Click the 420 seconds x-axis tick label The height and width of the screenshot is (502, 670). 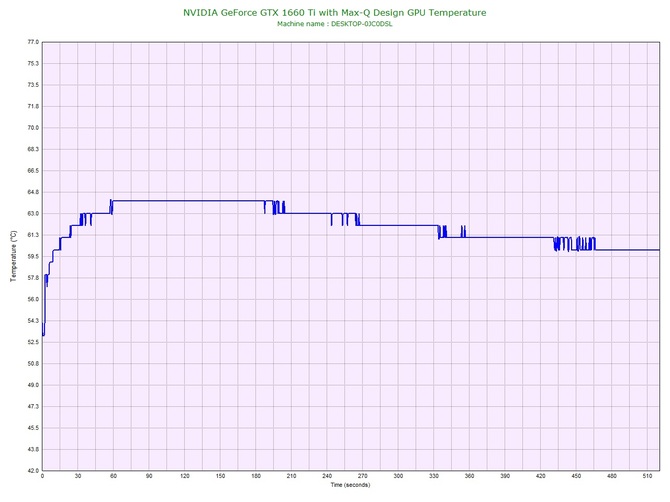[x=541, y=476]
